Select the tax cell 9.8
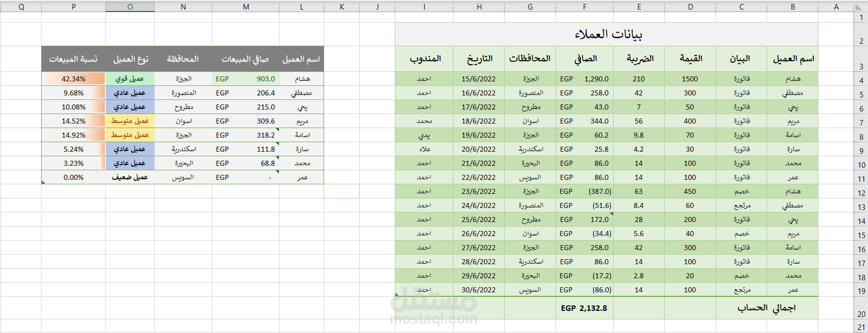Viewport: 868px width, 333px height. [x=639, y=135]
